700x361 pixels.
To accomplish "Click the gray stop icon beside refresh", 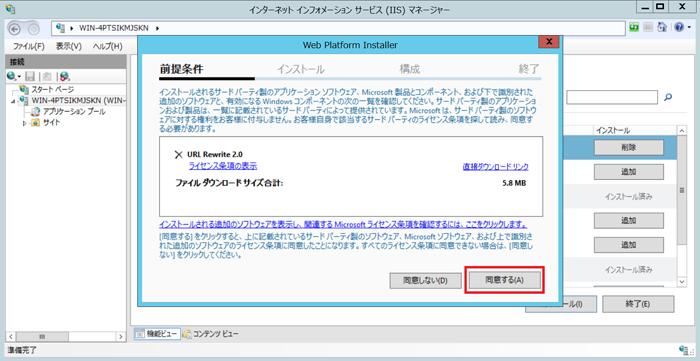I will [x=648, y=28].
